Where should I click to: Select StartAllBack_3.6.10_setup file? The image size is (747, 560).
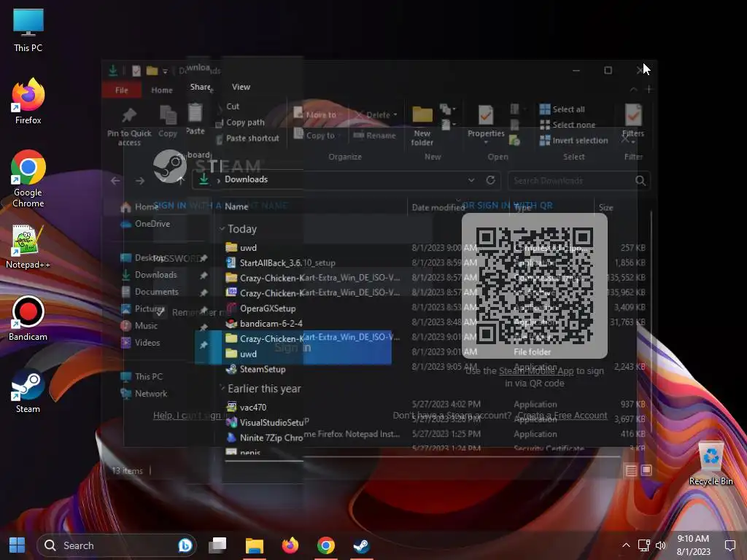281,262
